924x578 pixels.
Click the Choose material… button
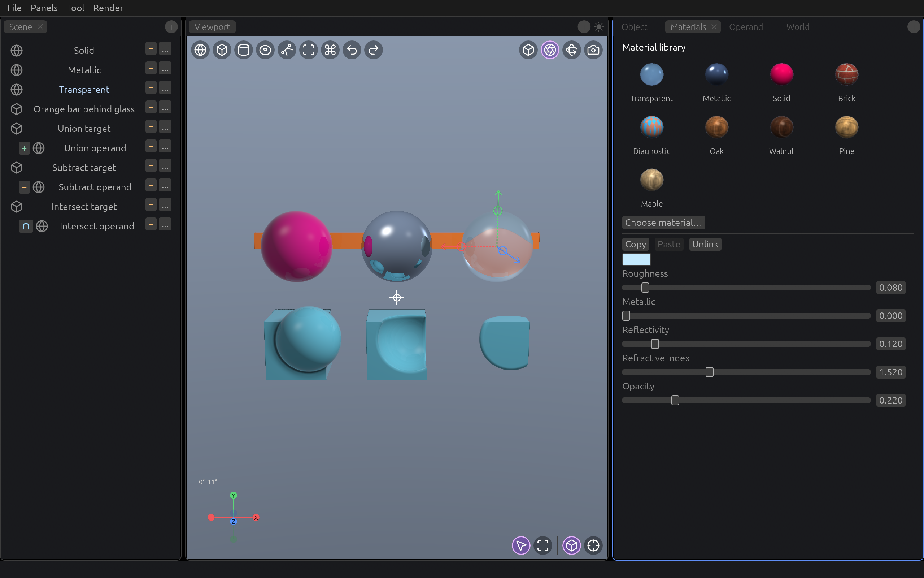point(663,223)
